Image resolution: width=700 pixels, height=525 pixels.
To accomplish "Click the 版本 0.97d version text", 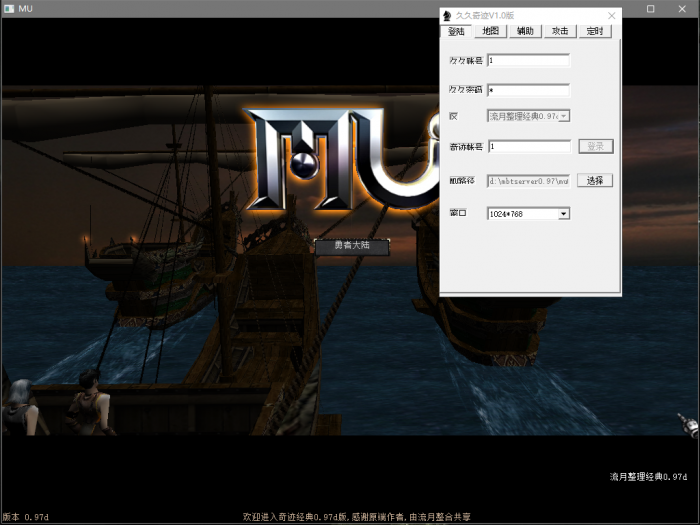I will [x=25, y=517].
